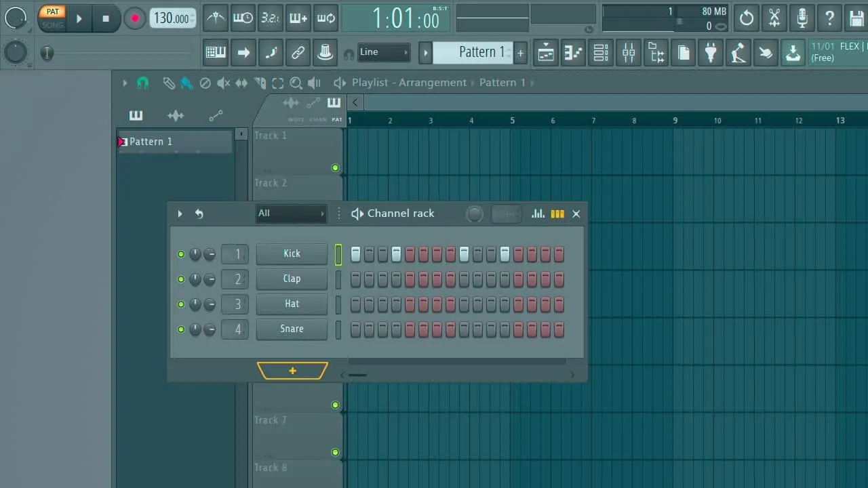Toggle the Snare channel mute LED

[x=181, y=329]
